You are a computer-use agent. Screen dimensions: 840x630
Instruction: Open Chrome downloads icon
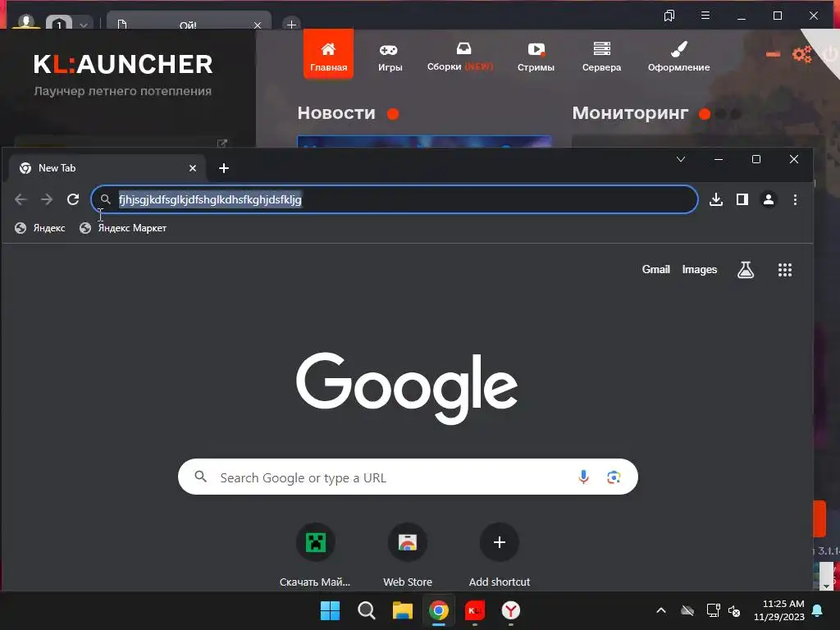[x=716, y=200]
